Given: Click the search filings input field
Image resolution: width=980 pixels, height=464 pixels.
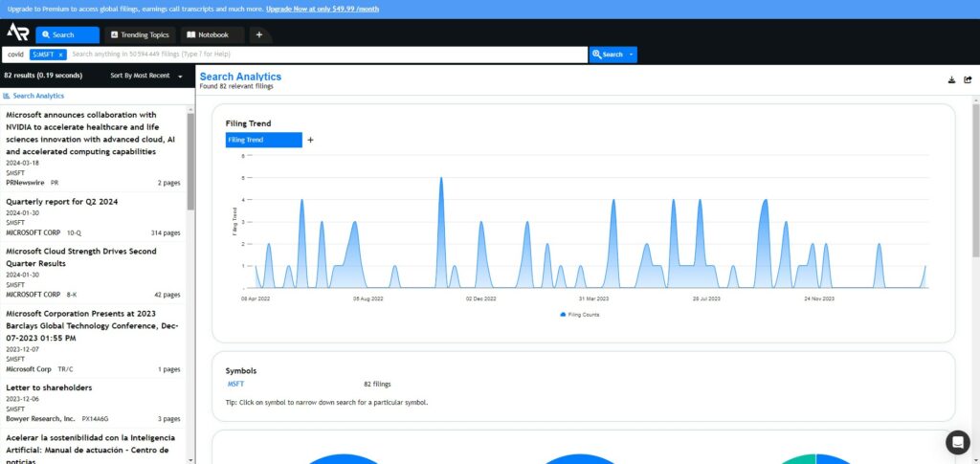Looking at the screenshot, I should 327,55.
